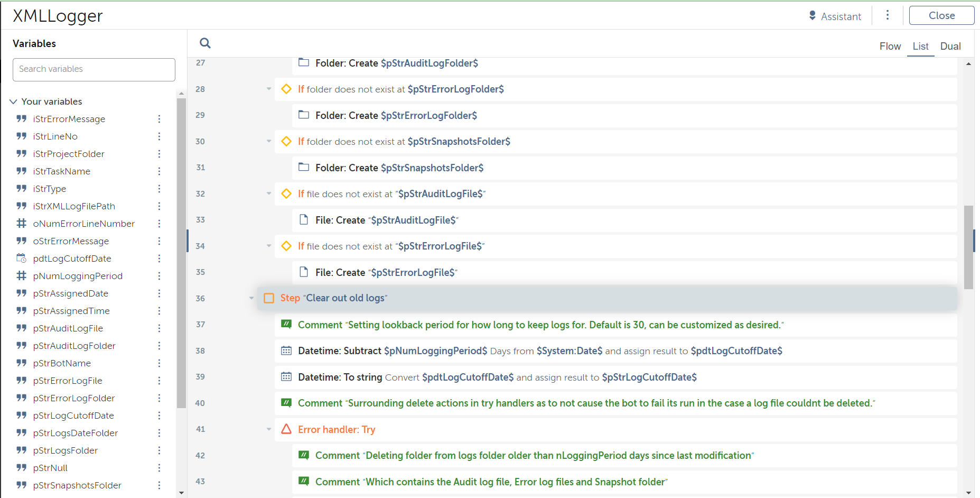Click the triangle Error handler icon on line 41
The image size is (980, 498).
pyautogui.click(x=286, y=429)
